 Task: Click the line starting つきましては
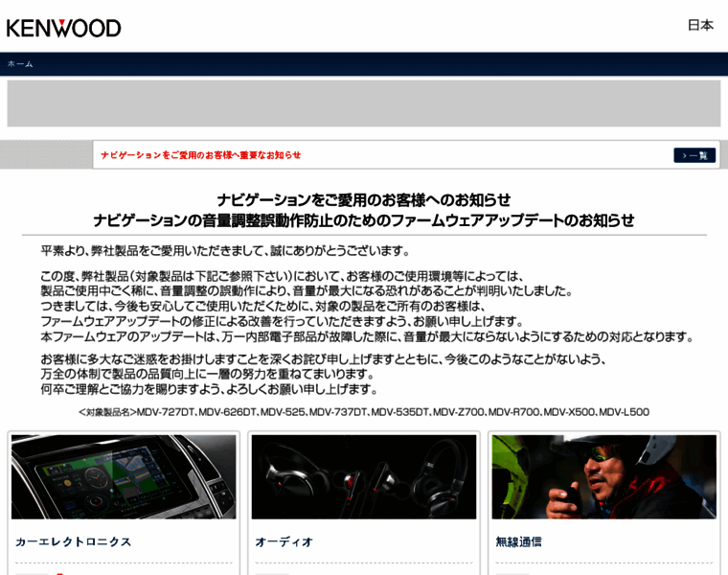262,307
